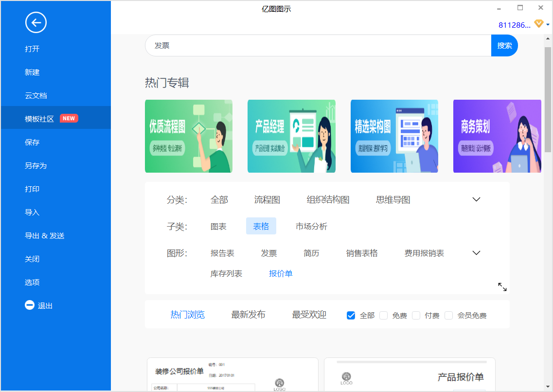Choose the 发票 shape filter link
This screenshot has height=392, width=553.
269,253
